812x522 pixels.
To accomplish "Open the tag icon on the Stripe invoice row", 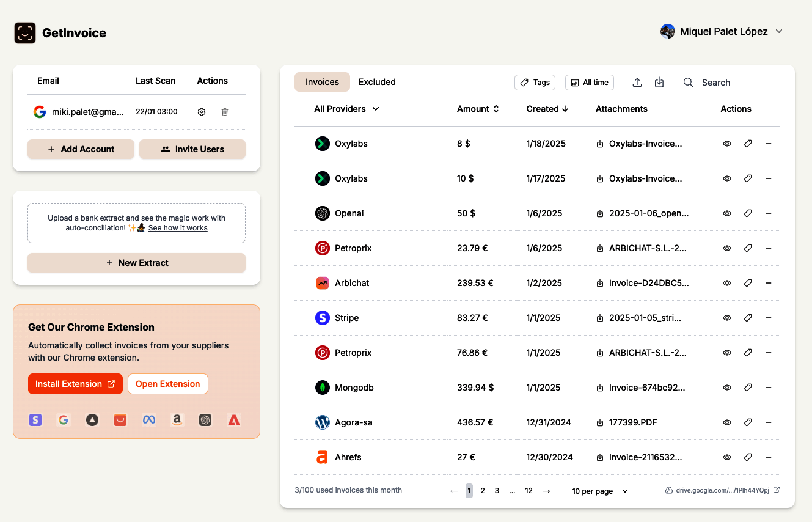I will pos(748,317).
